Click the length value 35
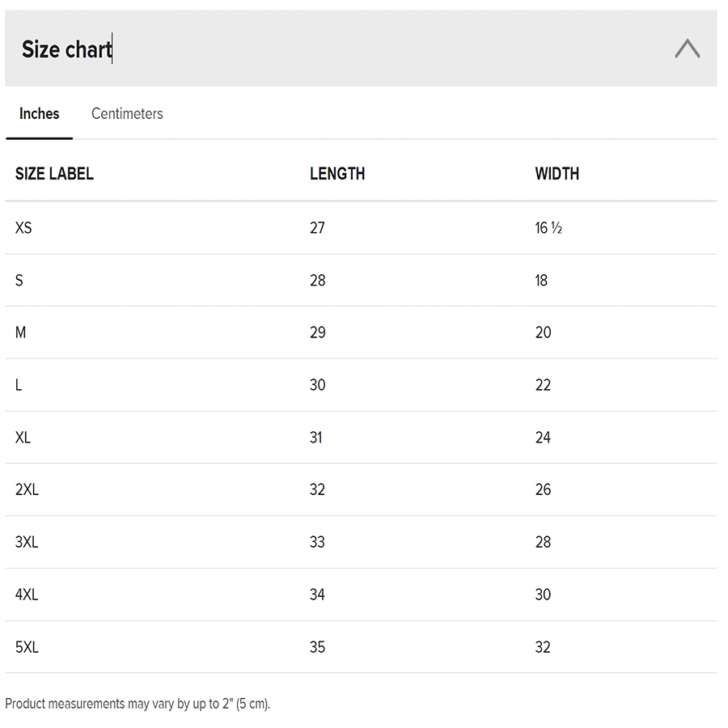 318,647
